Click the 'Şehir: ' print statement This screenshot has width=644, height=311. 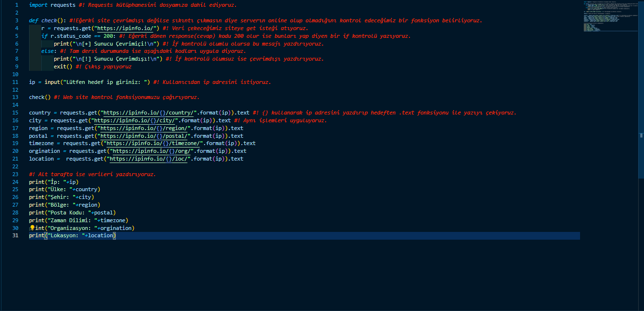coord(62,197)
